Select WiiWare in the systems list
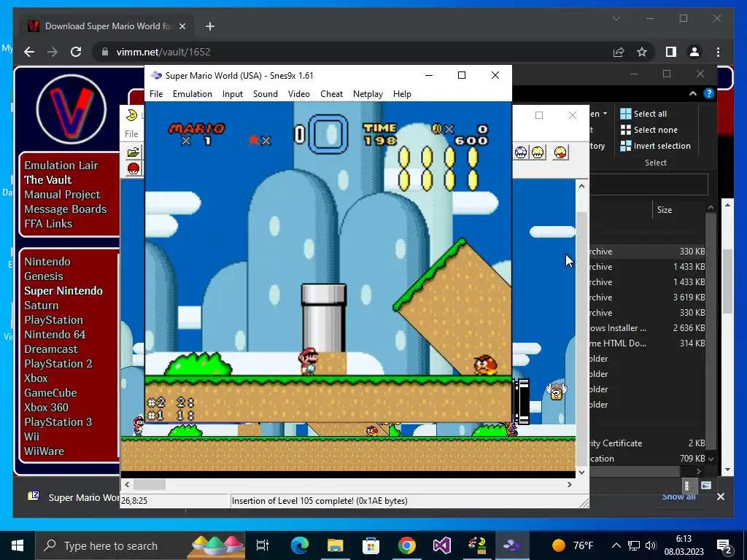 pos(44,451)
